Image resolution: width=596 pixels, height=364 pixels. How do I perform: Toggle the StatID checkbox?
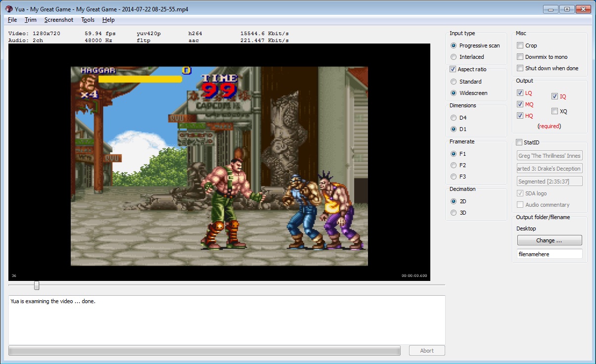tap(519, 142)
